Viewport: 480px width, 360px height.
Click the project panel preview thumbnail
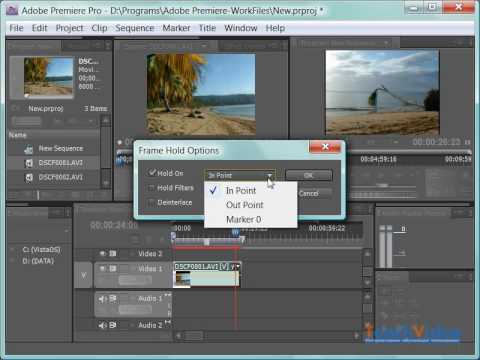[48, 77]
